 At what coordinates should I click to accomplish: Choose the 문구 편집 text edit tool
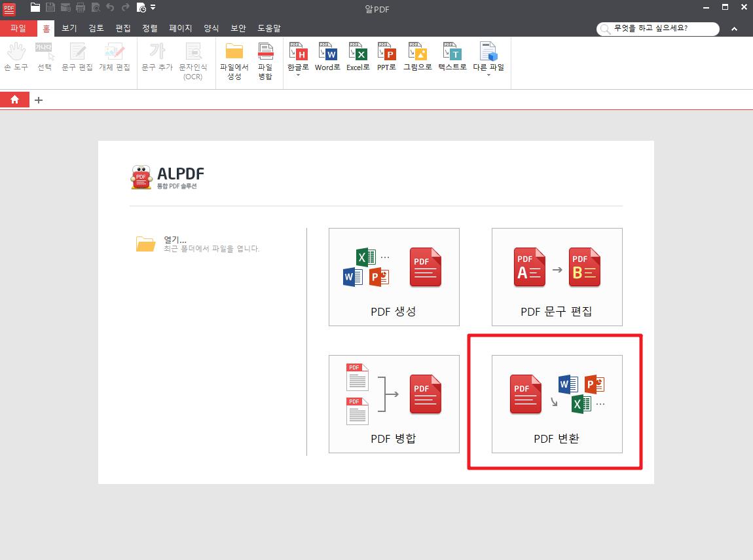coord(77,57)
